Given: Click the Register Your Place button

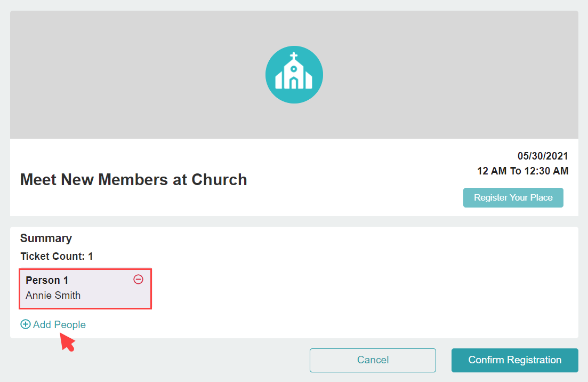Looking at the screenshot, I should 513,197.
